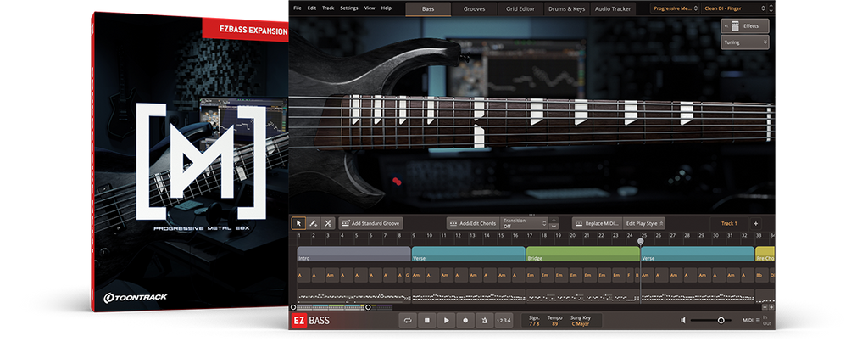
Task: Select the Track 1 tab
Action: pos(728,223)
